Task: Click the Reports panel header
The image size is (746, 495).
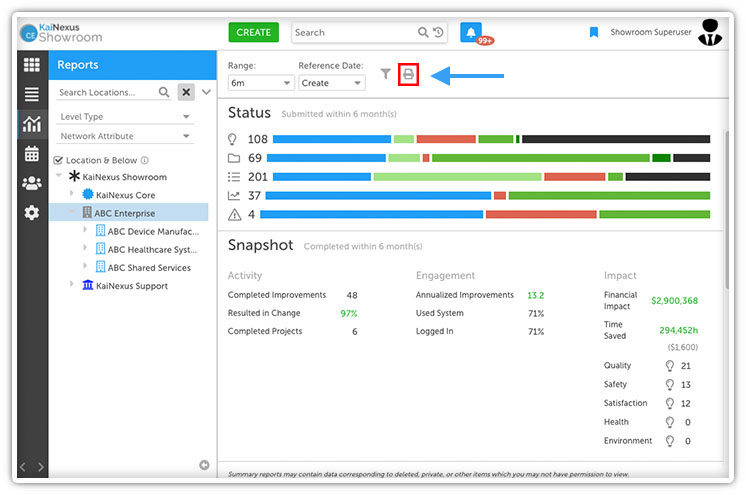Action: [x=132, y=65]
